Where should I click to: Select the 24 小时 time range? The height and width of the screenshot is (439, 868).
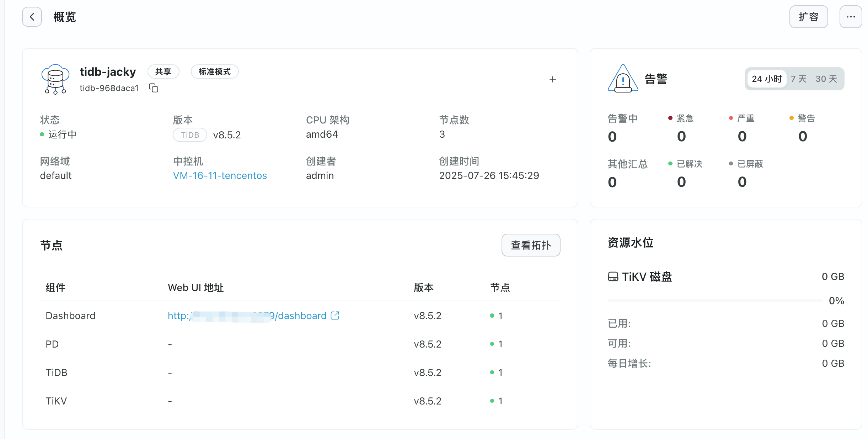(767, 79)
